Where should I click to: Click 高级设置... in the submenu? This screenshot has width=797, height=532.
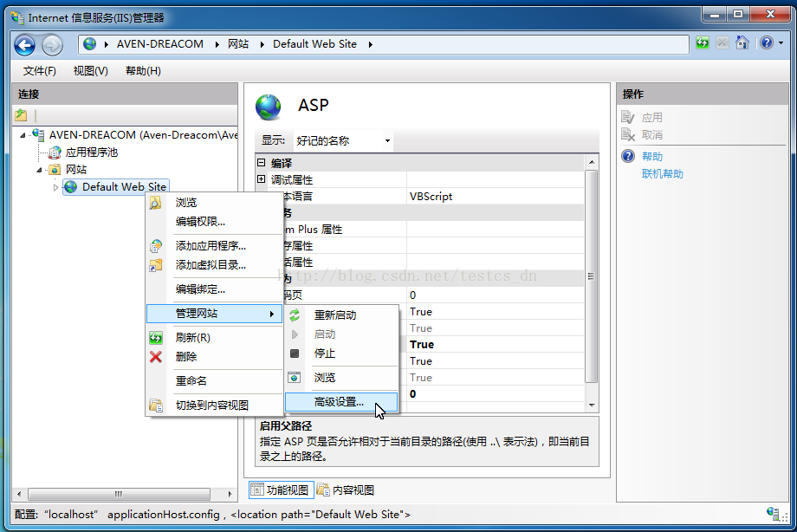341,402
